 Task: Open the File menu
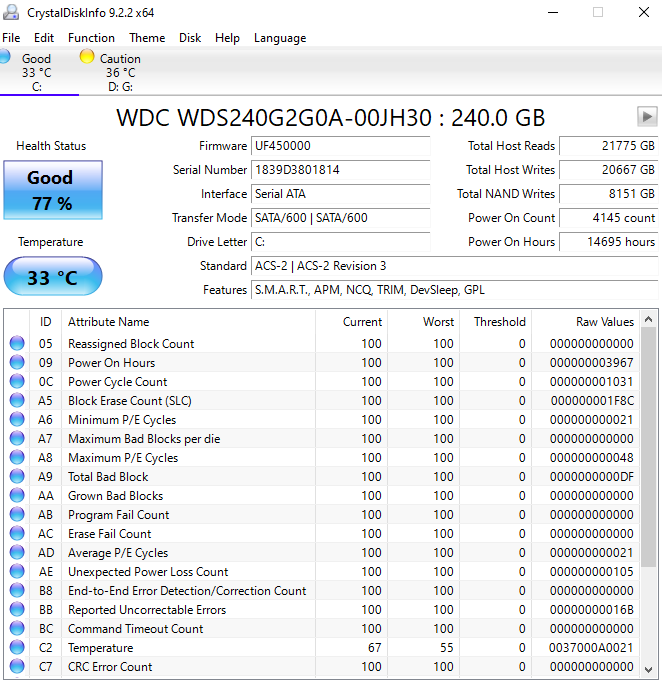click(x=11, y=38)
